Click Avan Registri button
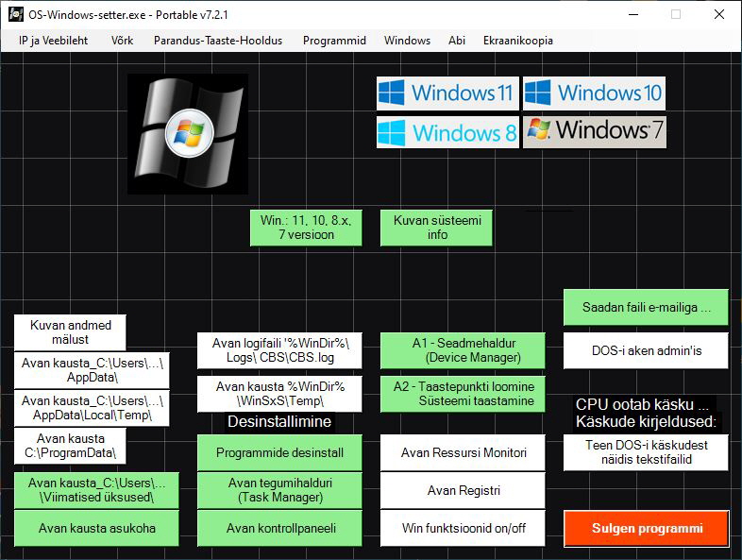The image size is (742, 560). click(463, 490)
